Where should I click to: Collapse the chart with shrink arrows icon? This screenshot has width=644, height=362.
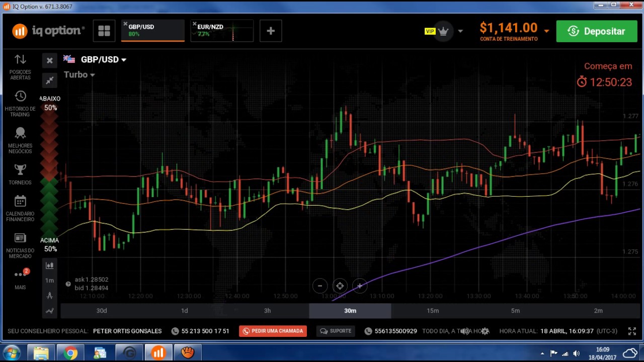point(49,80)
